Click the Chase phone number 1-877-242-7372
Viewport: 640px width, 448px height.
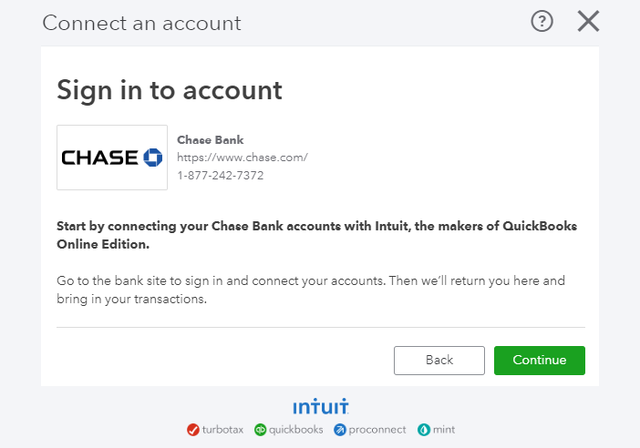(220, 175)
